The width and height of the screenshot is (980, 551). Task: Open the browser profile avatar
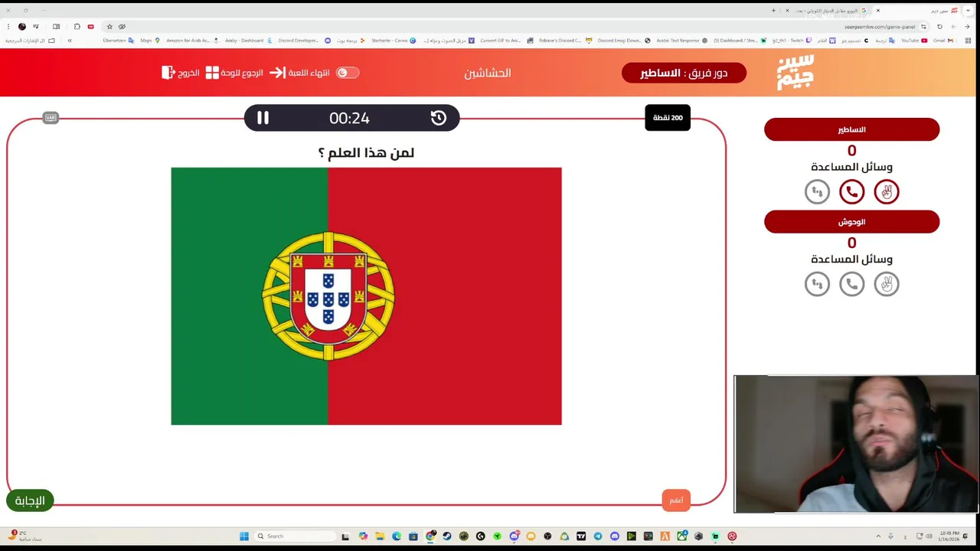(x=22, y=26)
